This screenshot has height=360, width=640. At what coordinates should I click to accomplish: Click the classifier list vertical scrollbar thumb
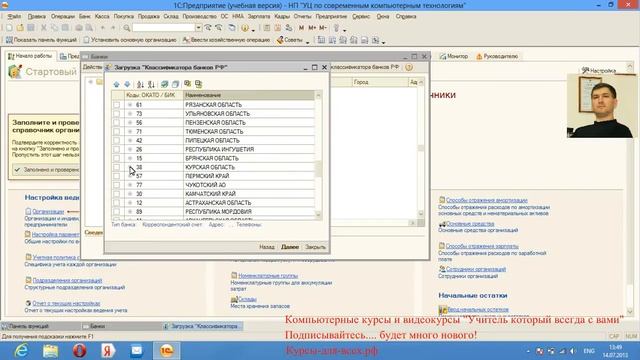click(x=319, y=169)
